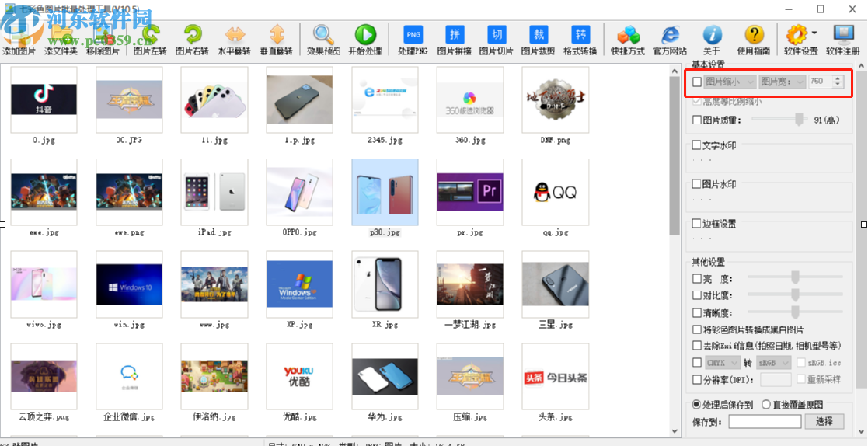868x446 pixels.
Task: Select the qq.jpg thumbnail
Action: pos(556,192)
